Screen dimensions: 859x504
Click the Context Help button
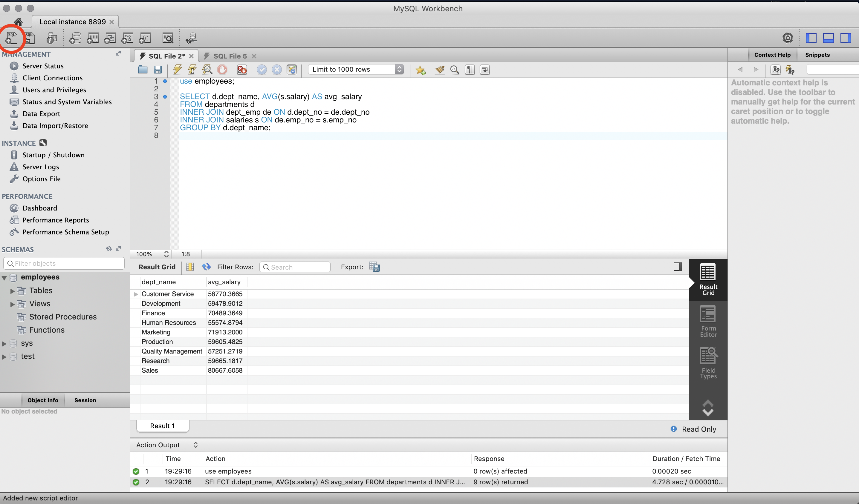tap(773, 55)
